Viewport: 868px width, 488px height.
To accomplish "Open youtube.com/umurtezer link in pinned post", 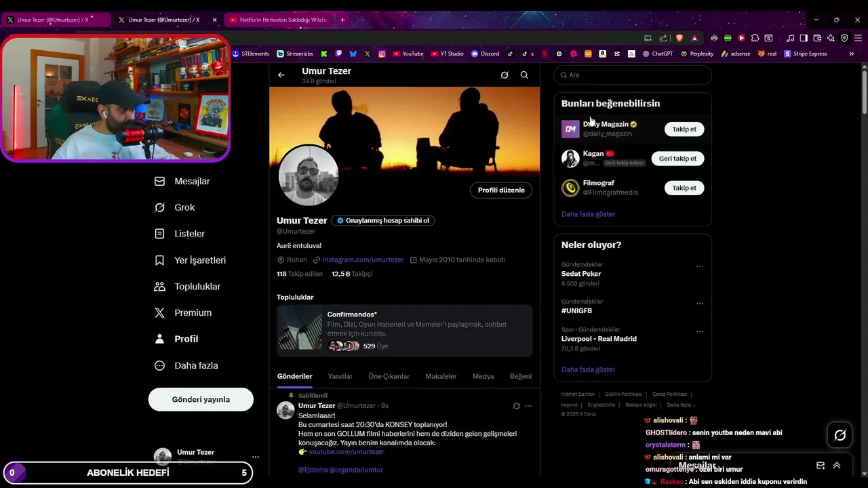I will 347,452.
